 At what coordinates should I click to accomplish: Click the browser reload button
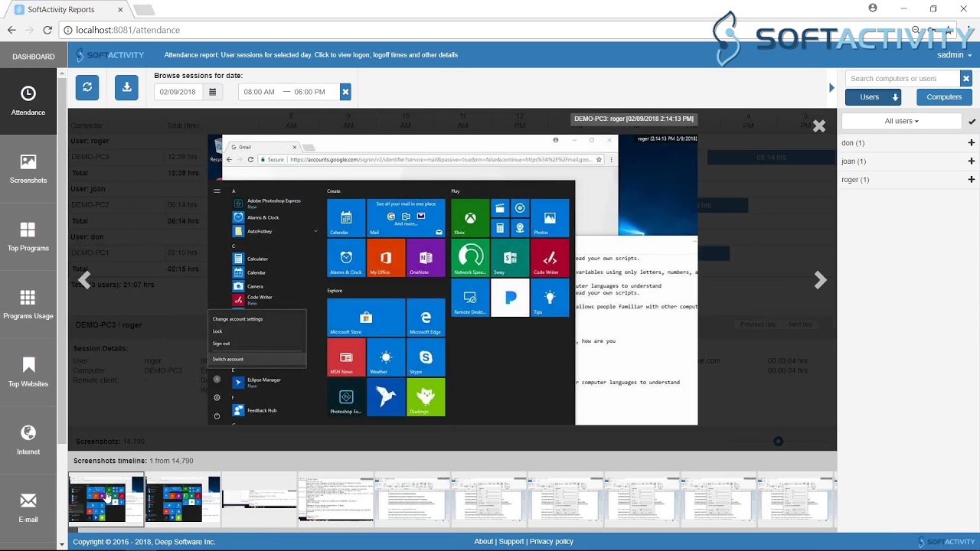click(47, 30)
